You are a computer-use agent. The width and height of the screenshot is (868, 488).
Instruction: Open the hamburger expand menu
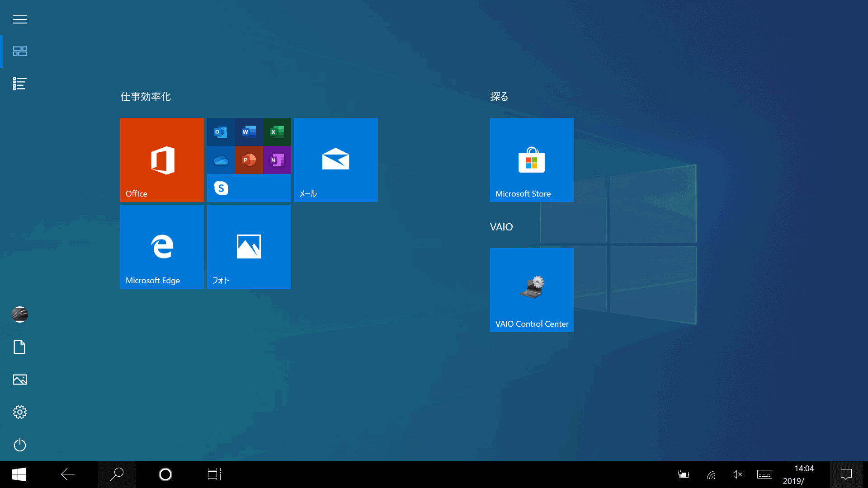[x=20, y=19]
